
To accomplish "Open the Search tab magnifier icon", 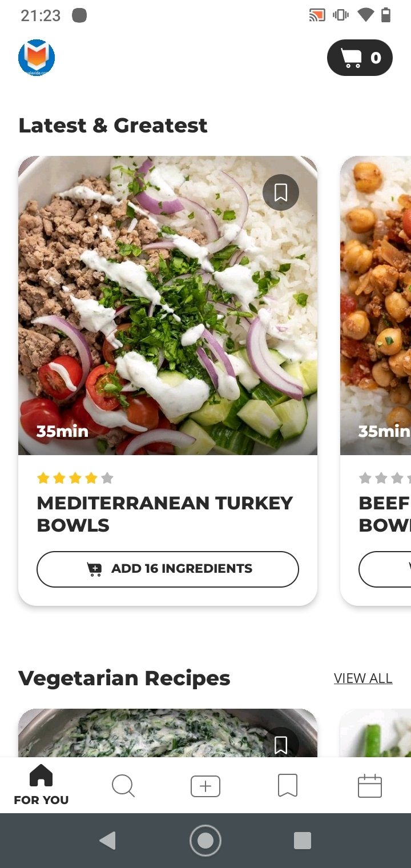I will point(123,786).
